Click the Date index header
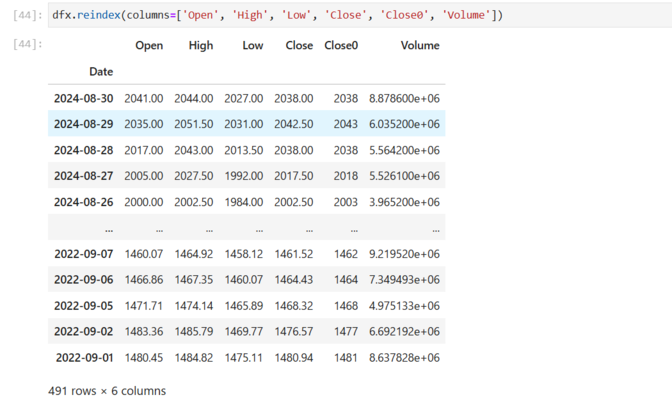Viewport: 672px width, 402px height. click(101, 72)
